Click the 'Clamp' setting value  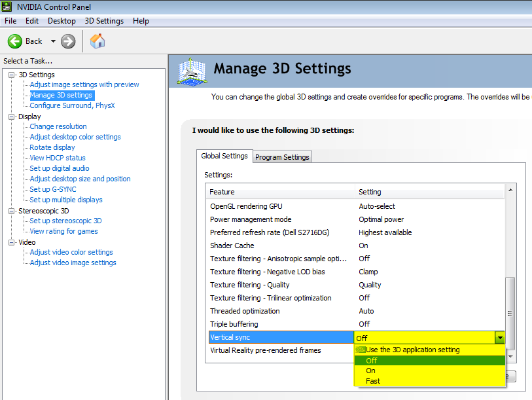click(368, 272)
